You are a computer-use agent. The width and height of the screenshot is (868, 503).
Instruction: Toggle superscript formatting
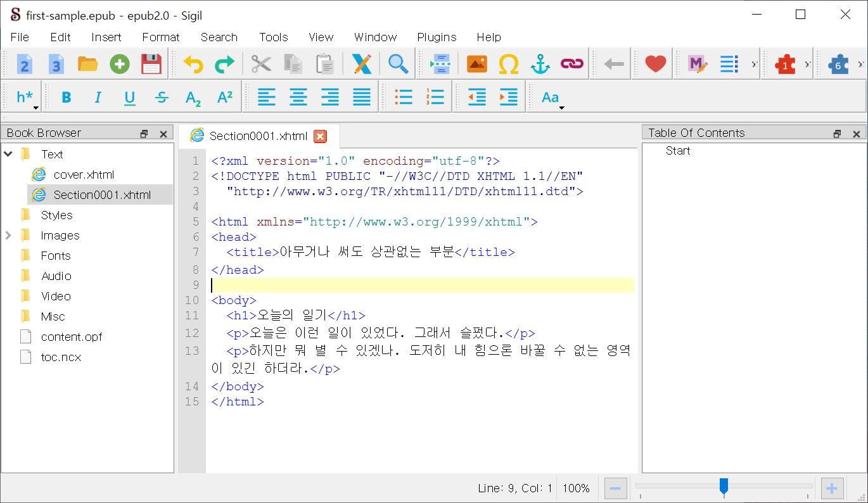225,97
